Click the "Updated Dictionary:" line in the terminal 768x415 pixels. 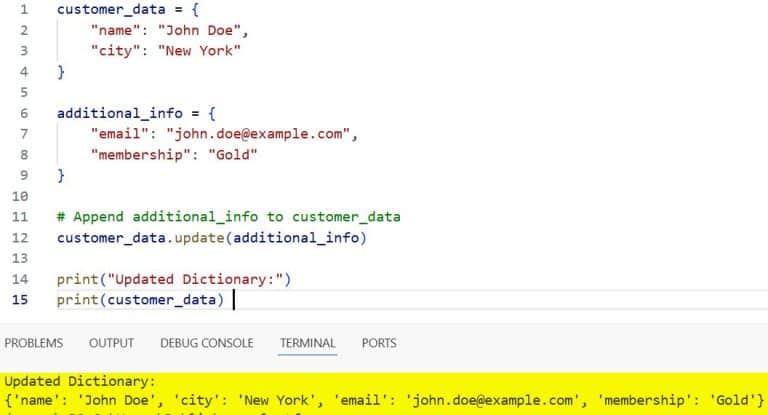coord(80,382)
